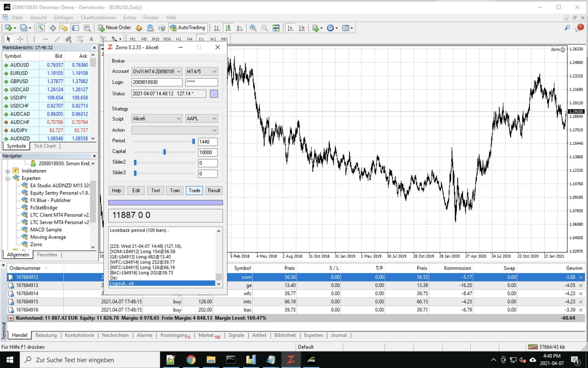The image size is (588, 368).
Task: Open the AAPL asset dropdown
Action: point(201,118)
